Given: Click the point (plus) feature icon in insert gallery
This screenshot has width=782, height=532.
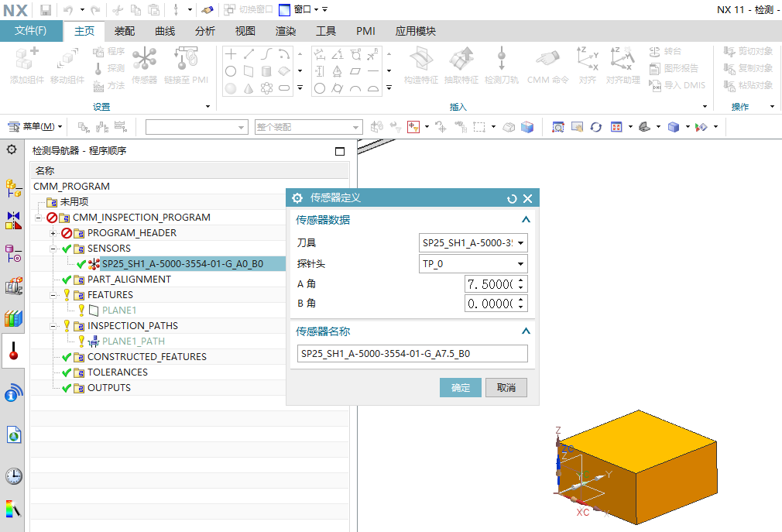Looking at the screenshot, I should click(231, 54).
